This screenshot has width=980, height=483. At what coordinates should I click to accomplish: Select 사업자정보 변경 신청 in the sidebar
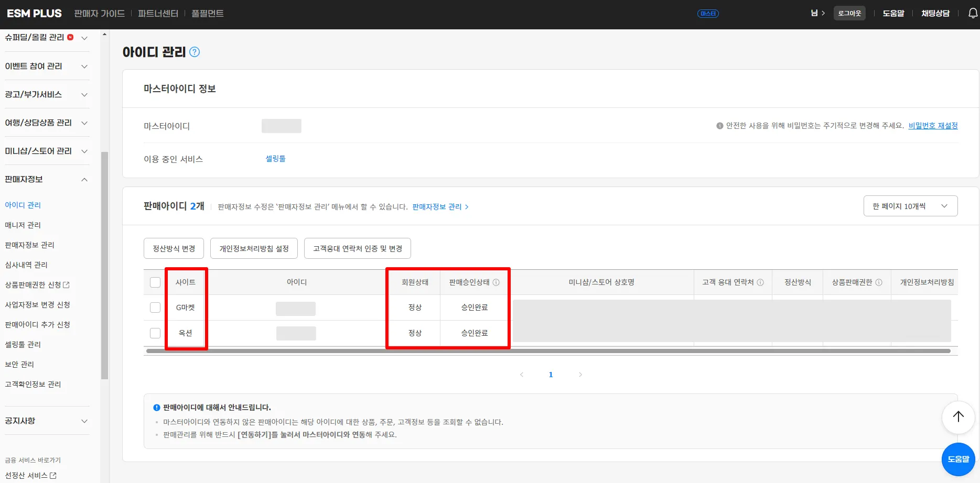38,305
